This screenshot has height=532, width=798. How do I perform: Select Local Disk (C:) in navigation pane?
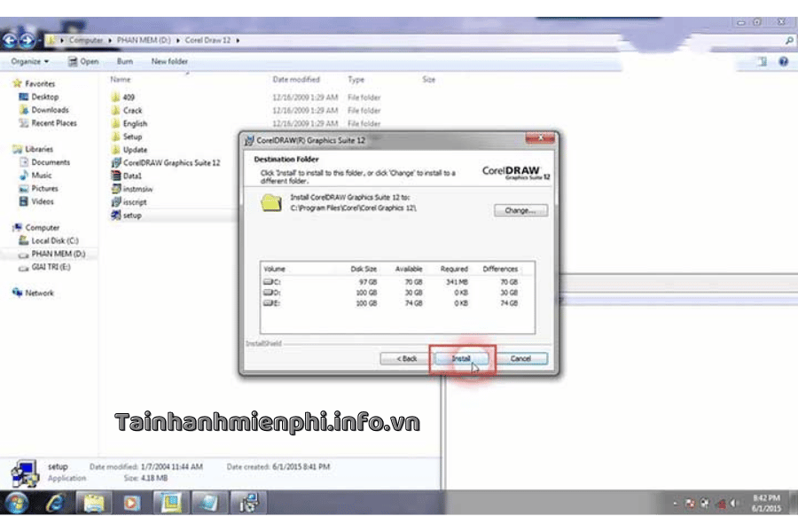55,240
